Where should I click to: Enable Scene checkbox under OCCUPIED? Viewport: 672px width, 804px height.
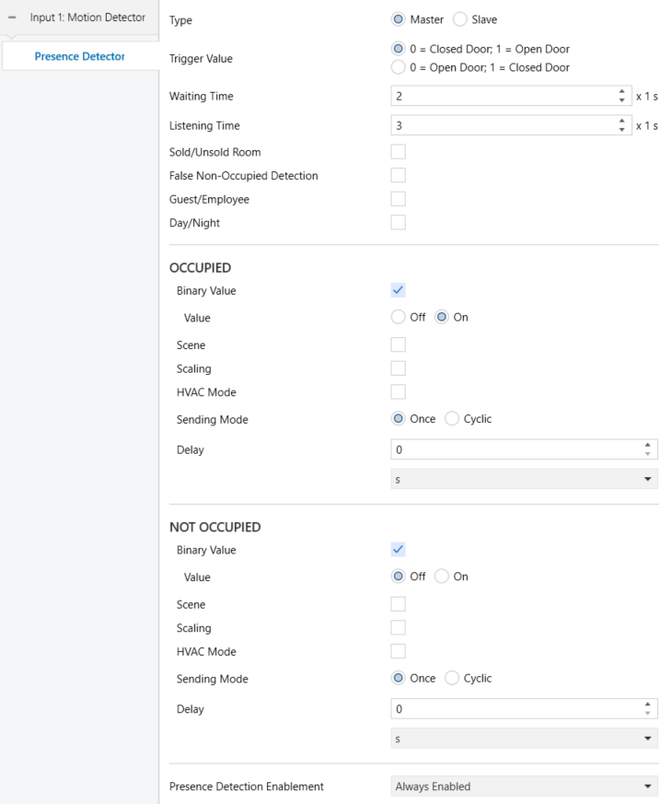coord(399,344)
